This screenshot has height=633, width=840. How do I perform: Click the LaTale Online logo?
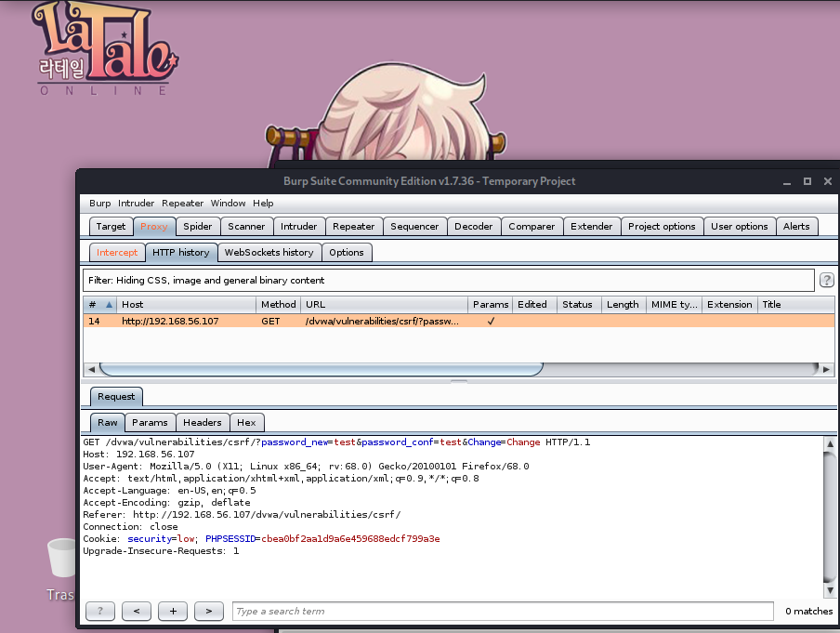point(105,49)
